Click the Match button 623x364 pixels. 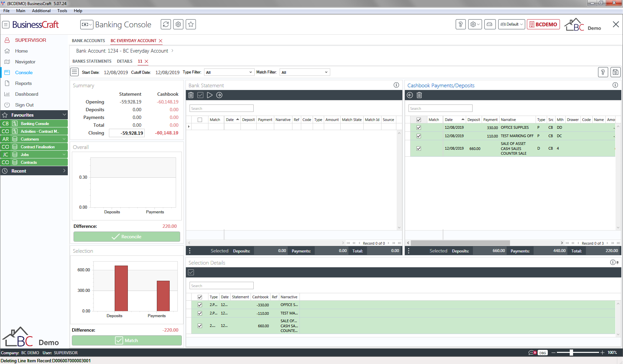click(x=127, y=340)
